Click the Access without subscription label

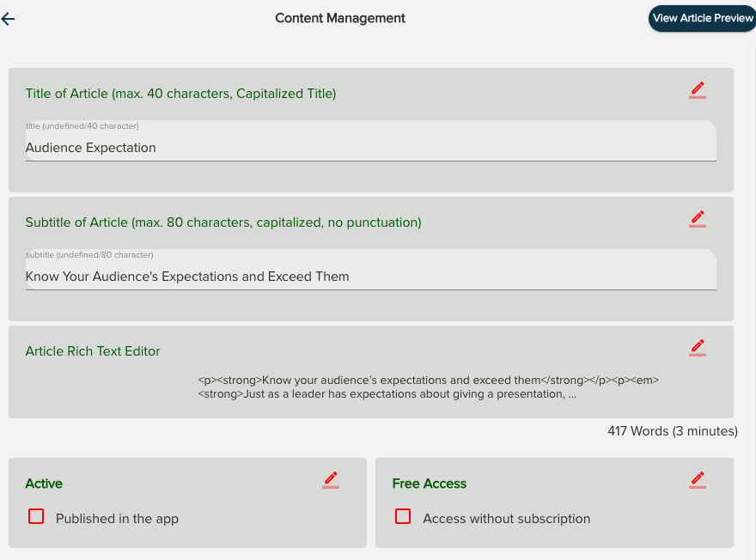[506, 519]
